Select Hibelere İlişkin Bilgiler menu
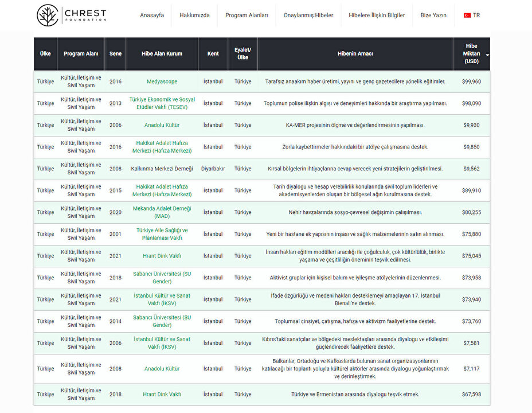This screenshot has width=532, height=413. (377, 15)
